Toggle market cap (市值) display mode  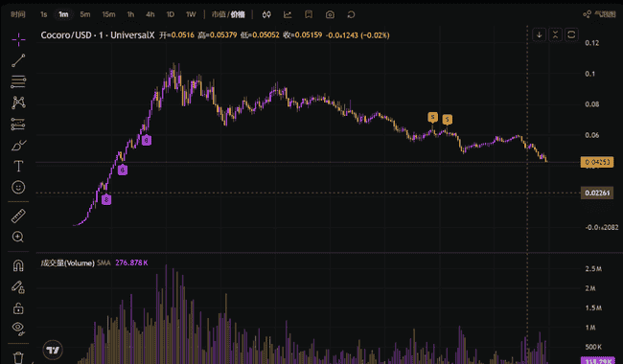pyautogui.click(x=219, y=14)
